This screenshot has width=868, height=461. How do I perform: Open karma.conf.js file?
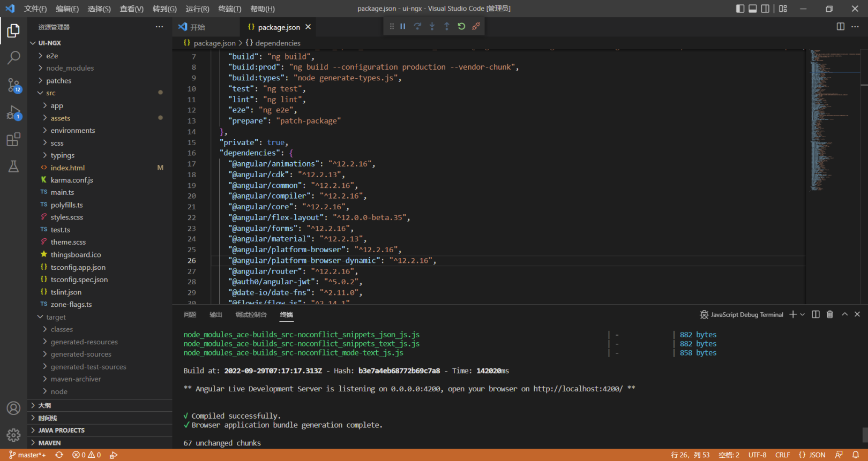click(x=100, y=180)
